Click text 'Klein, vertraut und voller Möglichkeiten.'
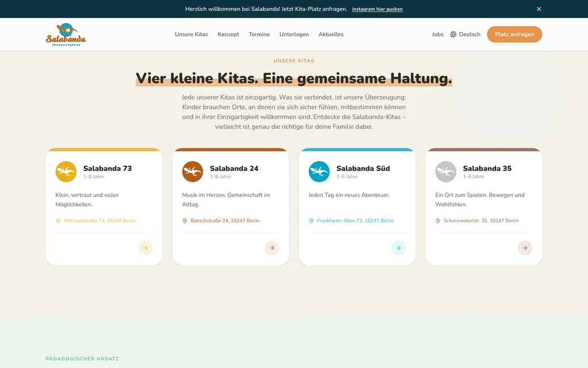Image resolution: width=588 pixels, height=368 pixels. tap(87, 200)
